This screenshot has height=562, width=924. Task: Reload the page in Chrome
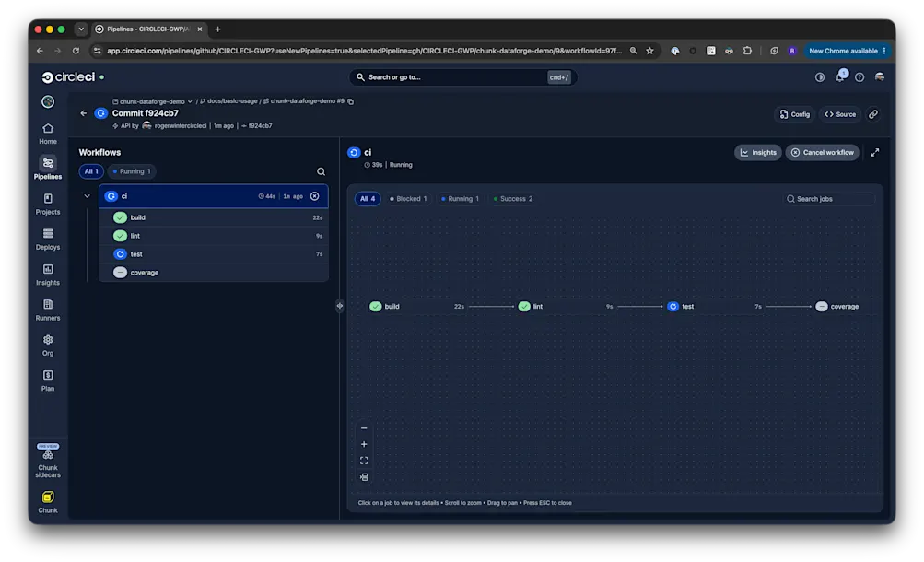pos(76,52)
